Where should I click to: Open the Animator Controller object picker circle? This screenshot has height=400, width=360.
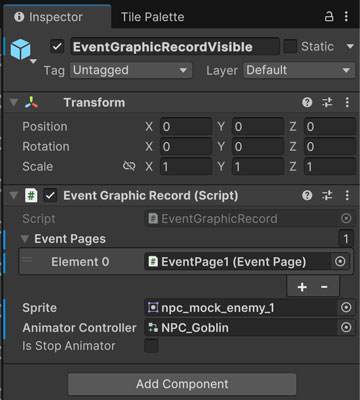[346, 327]
